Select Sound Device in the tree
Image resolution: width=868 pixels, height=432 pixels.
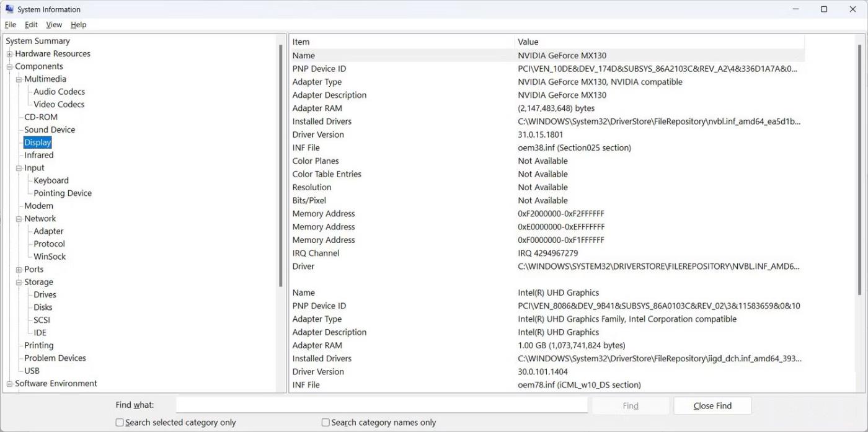(50, 130)
